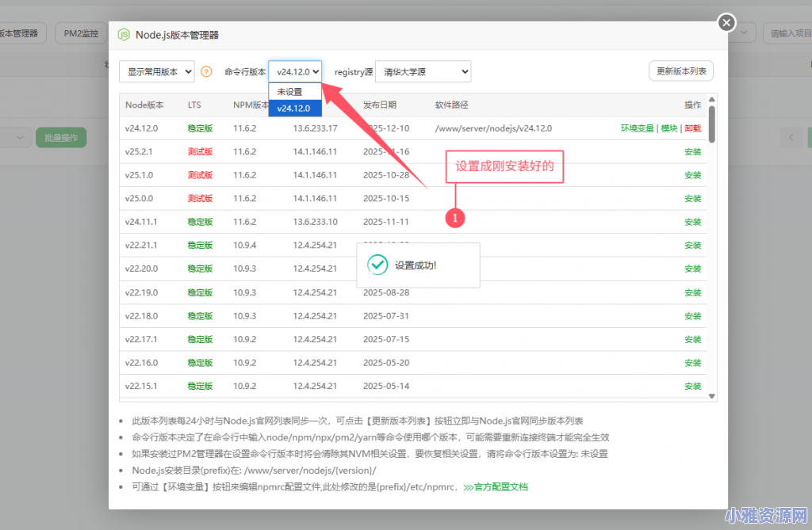Image resolution: width=812 pixels, height=530 pixels.
Task: Click the scrollbar up arrow in the version table
Action: click(x=711, y=99)
